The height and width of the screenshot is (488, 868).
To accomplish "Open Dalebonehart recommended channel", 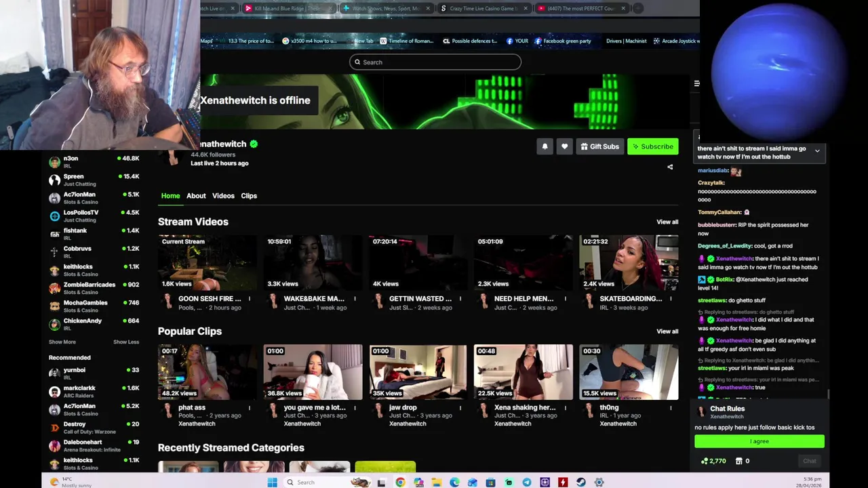I will (x=94, y=445).
